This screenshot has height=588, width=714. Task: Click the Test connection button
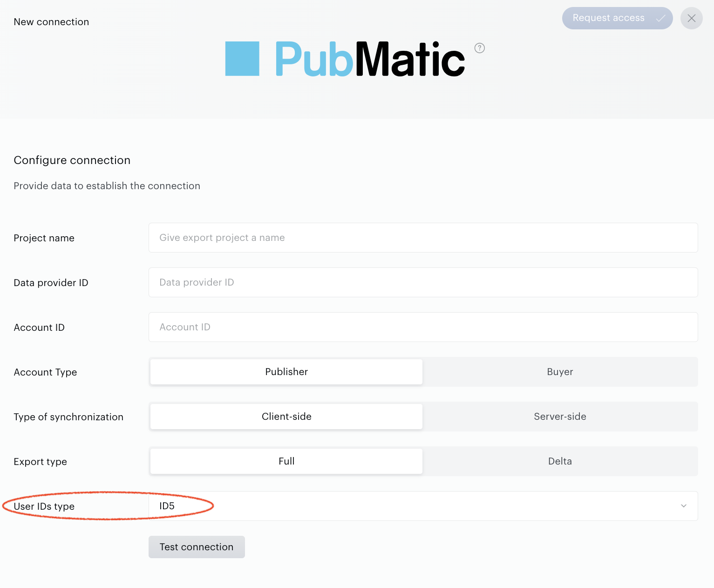click(x=197, y=547)
